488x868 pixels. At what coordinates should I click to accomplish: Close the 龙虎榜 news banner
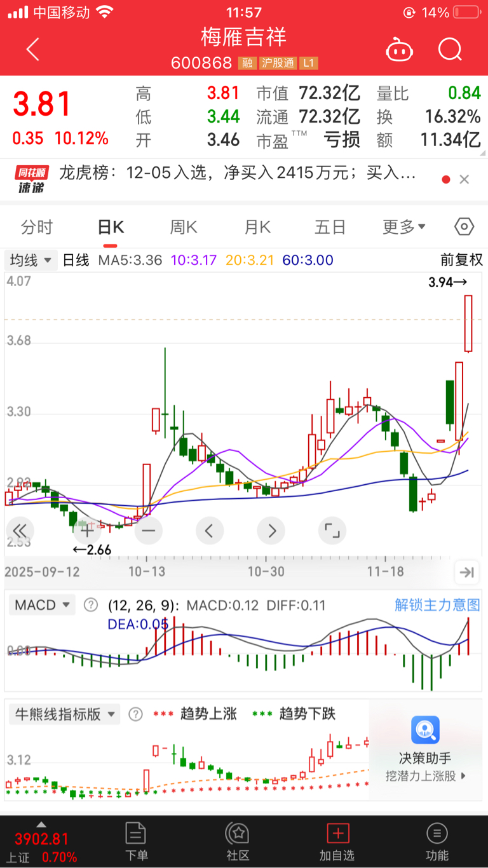click(x=464, y=180)
